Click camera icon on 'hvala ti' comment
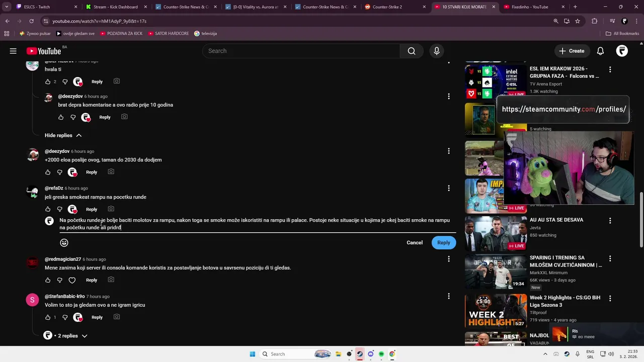This screenshot has height=362, width=644. [x=117, y=81]
